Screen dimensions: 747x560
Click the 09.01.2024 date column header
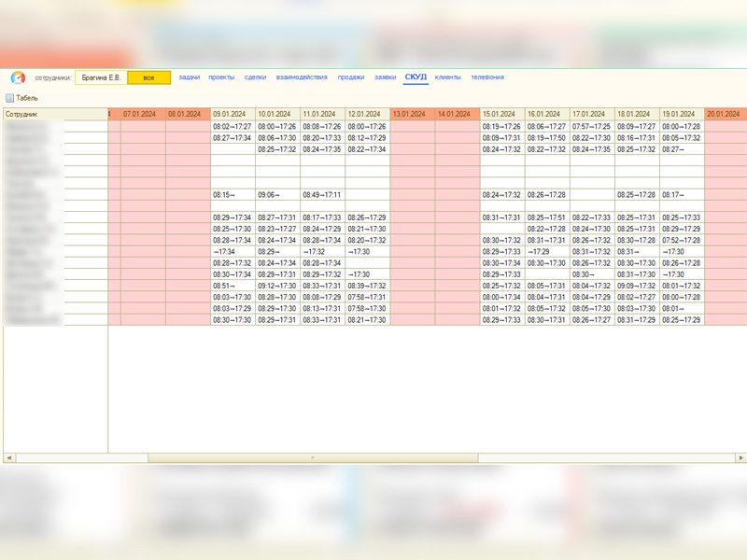(233, 114)
